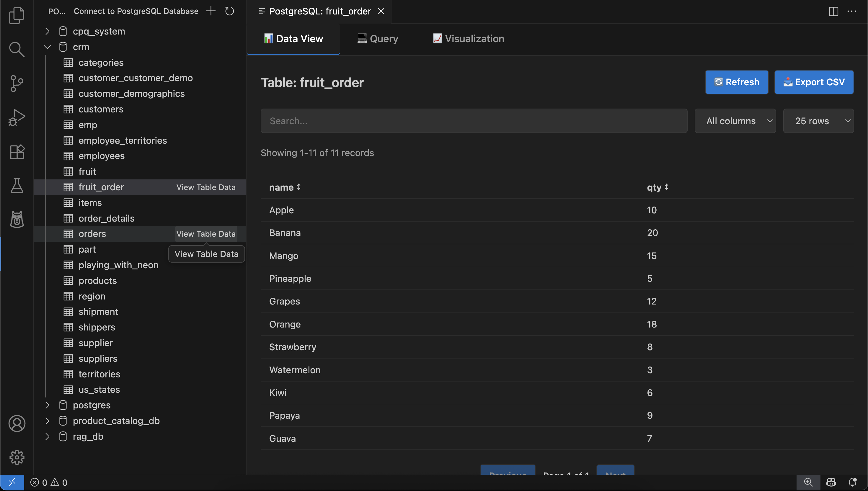Viewport: 868px width, 491px height.
Task: Open the Testing flask icon
Action: [x=17, y=186]
